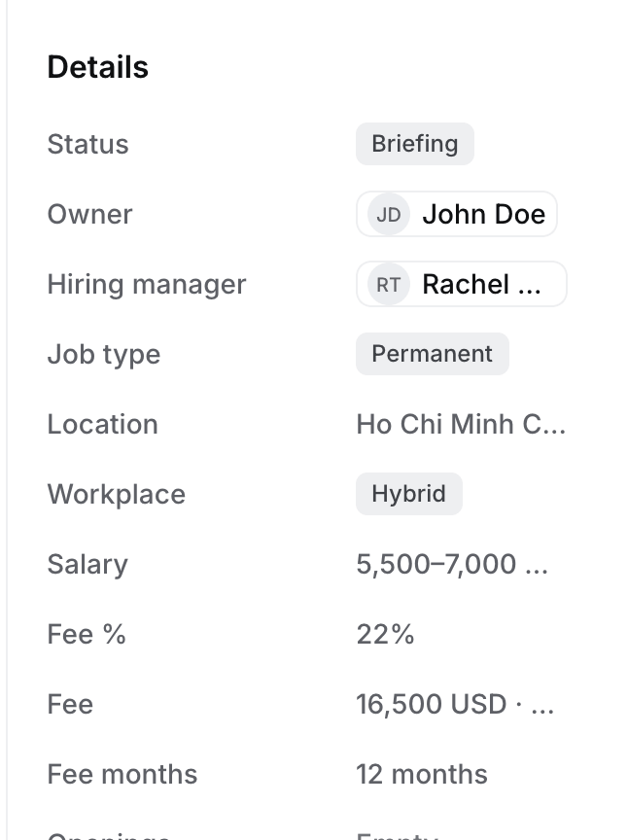Click the RT avatar icon
628x840 pixels.
pos(389,284)
